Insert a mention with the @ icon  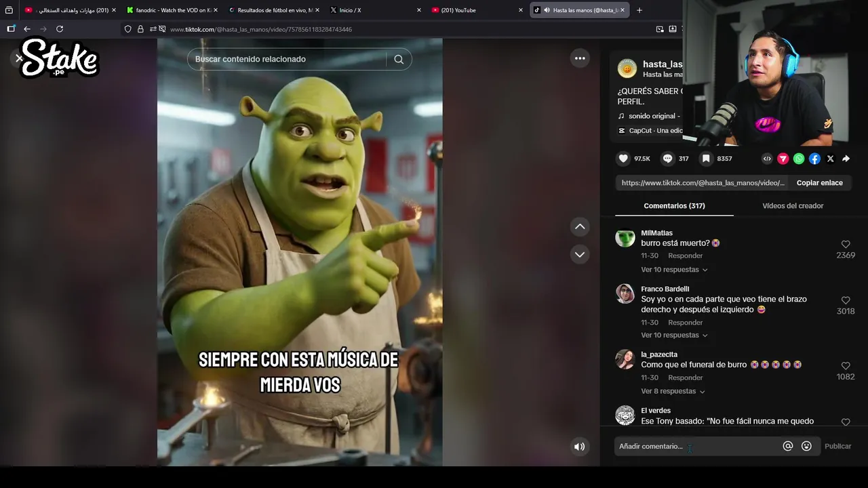[788, 446]
